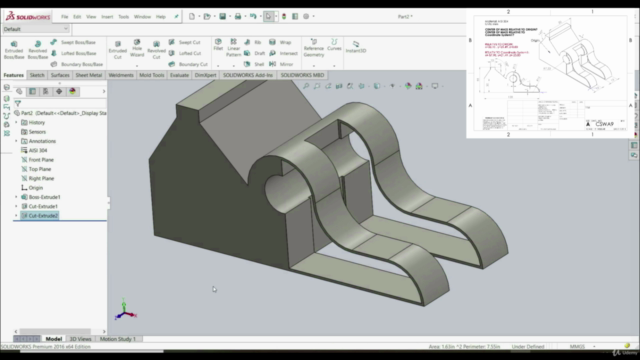Click the Extruded Boss/Base tool
640x360 pixels.
14,50
